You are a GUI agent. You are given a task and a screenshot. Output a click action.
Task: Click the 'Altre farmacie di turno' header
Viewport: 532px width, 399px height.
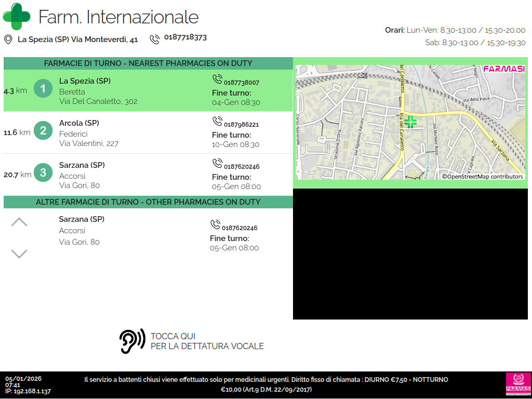click(x=148, y=202)
